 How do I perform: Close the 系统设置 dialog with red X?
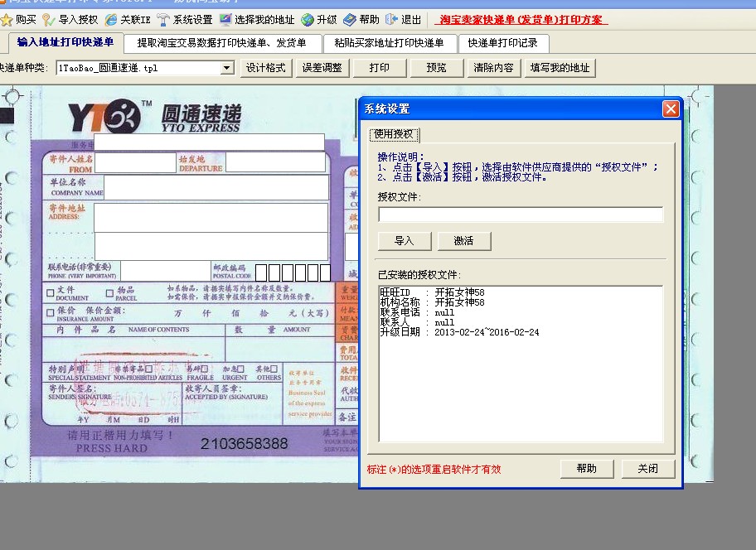click(671, 109)
